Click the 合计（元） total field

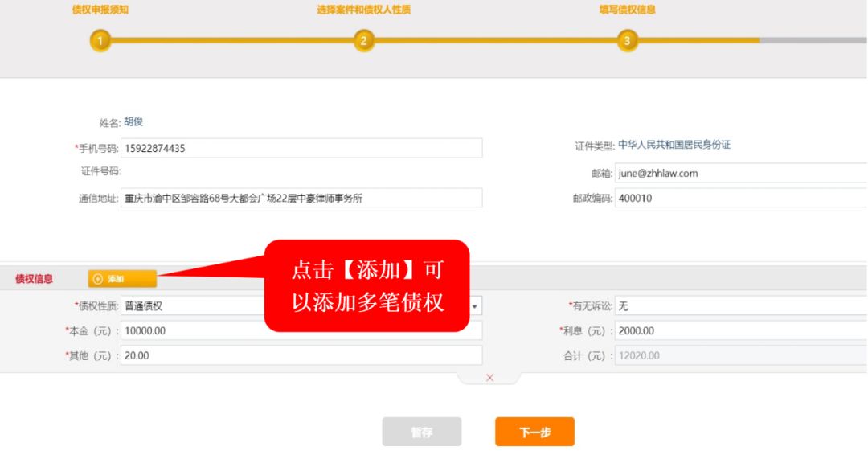(x=741, y=355)
